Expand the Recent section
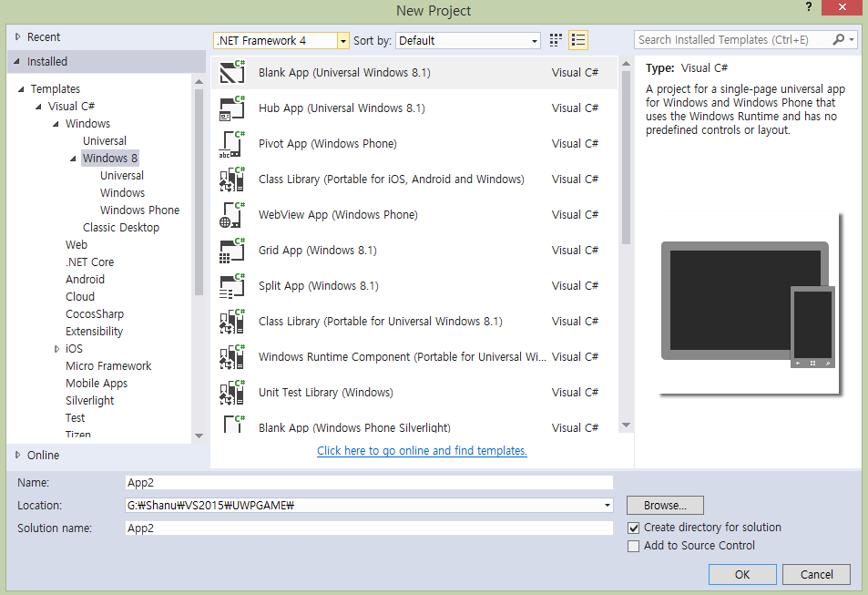Screen dimensions: 868x595 [17, 37]
